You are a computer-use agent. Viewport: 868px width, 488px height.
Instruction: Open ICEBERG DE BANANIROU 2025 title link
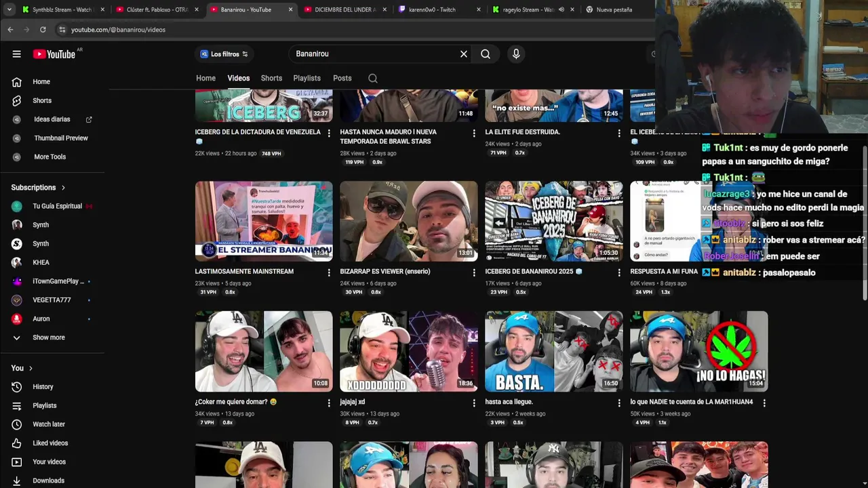click(x=533, y=272)
